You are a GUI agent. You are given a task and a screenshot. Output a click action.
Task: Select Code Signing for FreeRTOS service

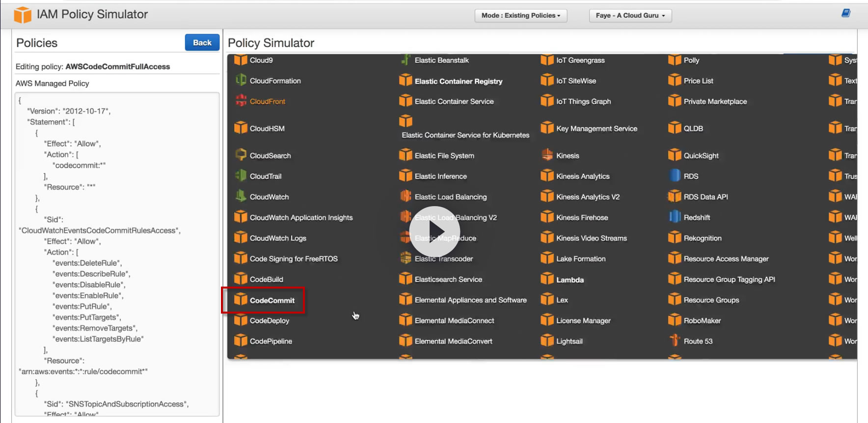(x=294, y=259)
